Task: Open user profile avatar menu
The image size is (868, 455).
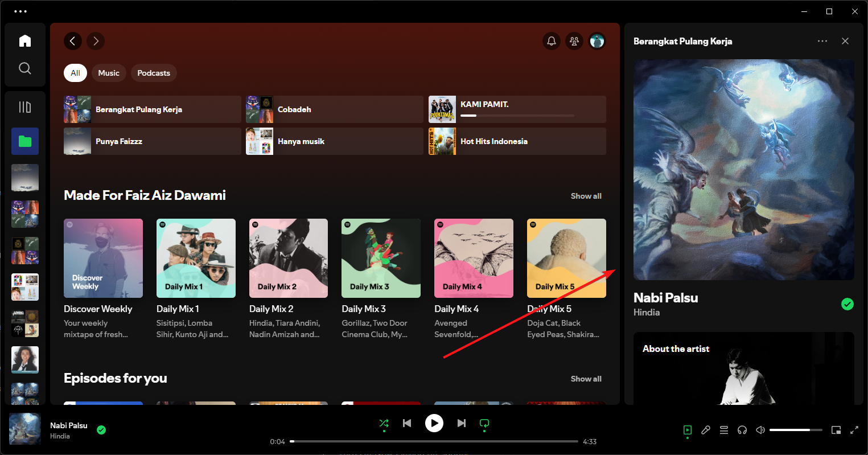Action: tap(597, 41)
